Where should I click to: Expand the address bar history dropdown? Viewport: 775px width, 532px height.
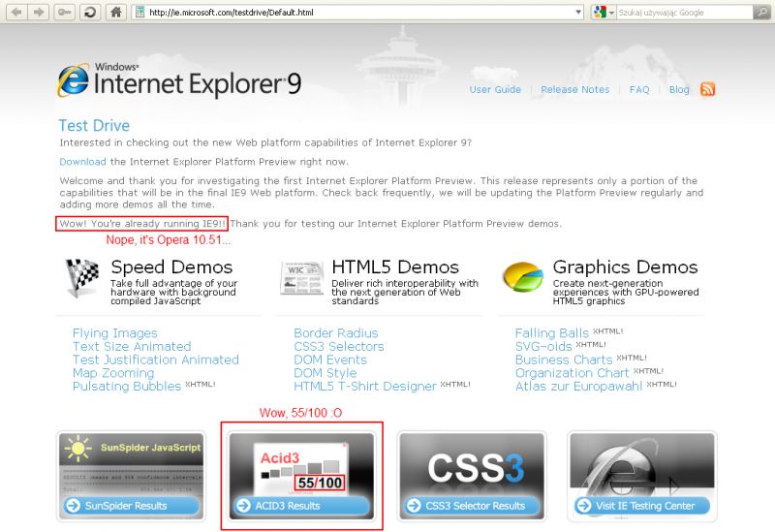578,13
